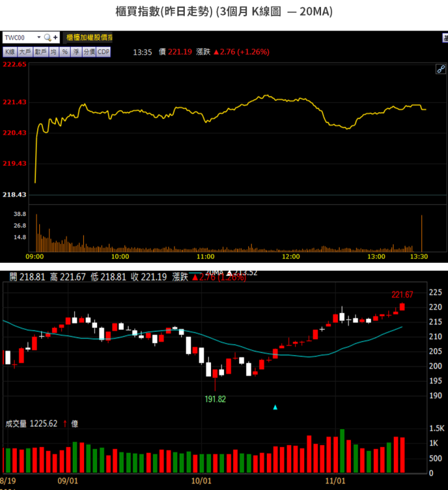448x490 pixels.
Task: Click the 13:00 time axis label
Action: tap(376, 257)
